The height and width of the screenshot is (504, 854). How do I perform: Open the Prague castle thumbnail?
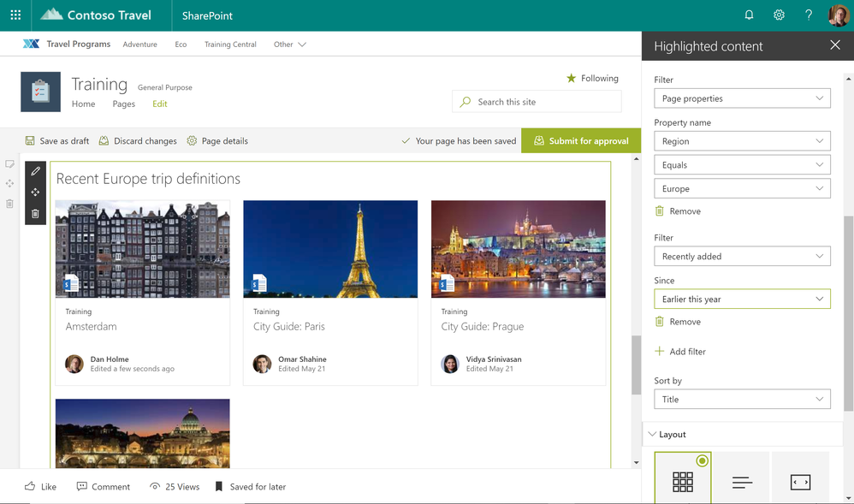[x=518, y=249]
